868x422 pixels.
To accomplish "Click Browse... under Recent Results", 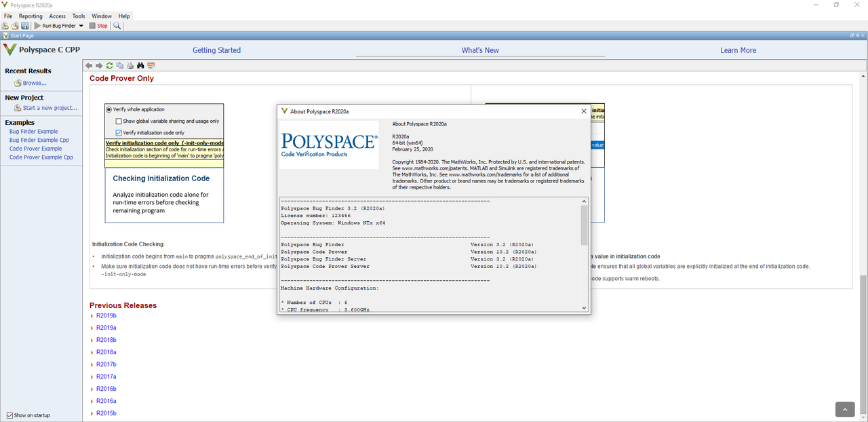I will pos(35,83).
